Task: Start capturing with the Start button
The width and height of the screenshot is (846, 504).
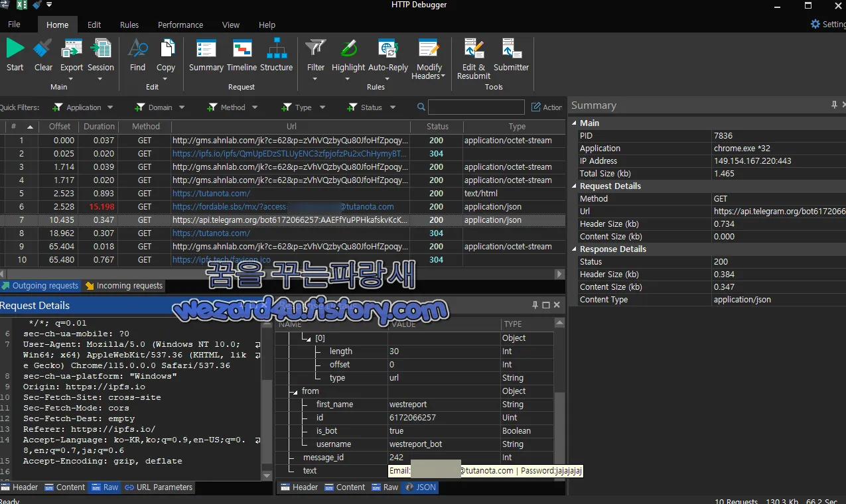Action: point(15,55)
